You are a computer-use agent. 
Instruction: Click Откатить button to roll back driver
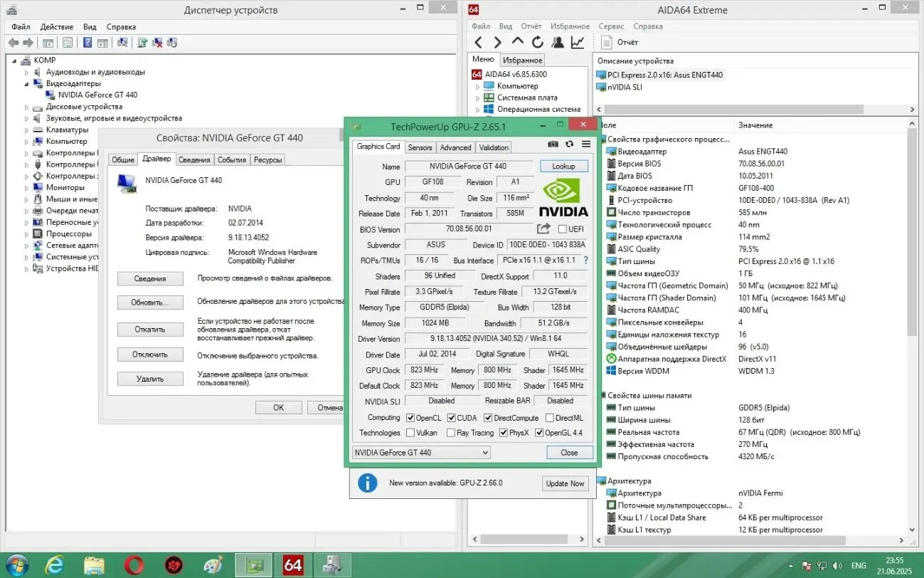(150, 330)
